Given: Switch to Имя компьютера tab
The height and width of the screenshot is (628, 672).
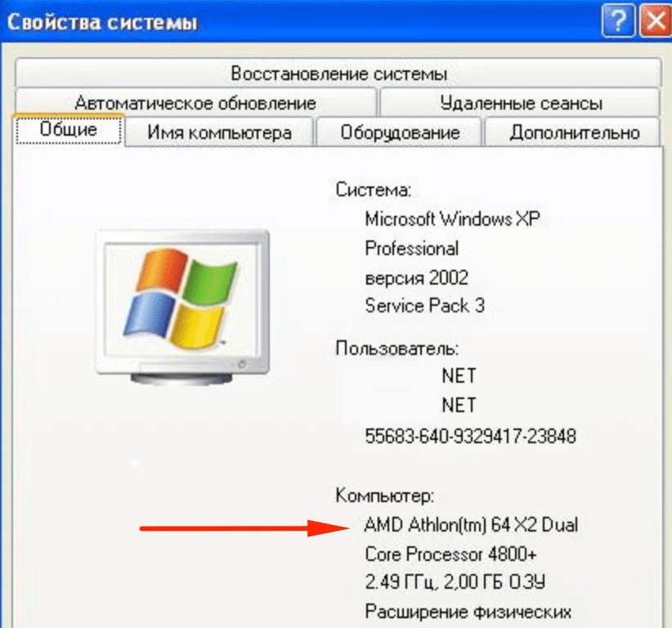Looking at the screenshot, I should (x=219, y=132).
